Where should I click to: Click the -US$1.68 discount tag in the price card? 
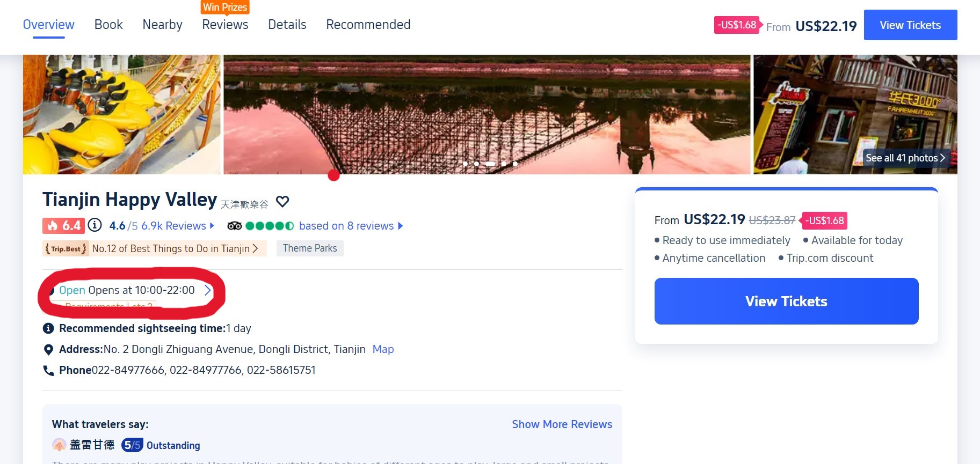pos(824,220)
